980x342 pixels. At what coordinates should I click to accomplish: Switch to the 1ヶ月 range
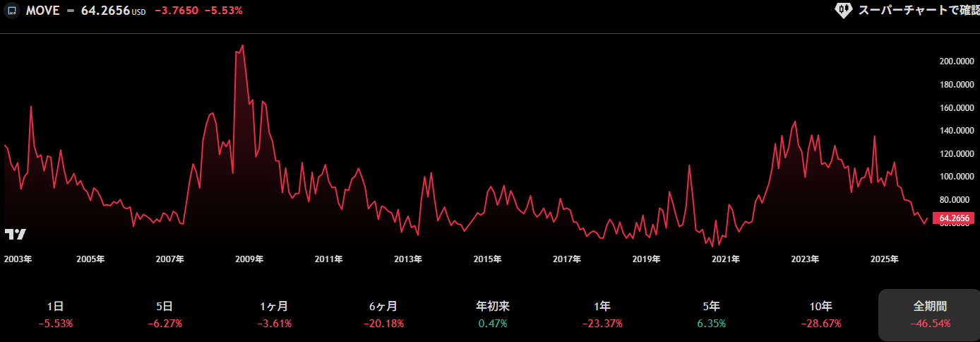pos(274,314)
